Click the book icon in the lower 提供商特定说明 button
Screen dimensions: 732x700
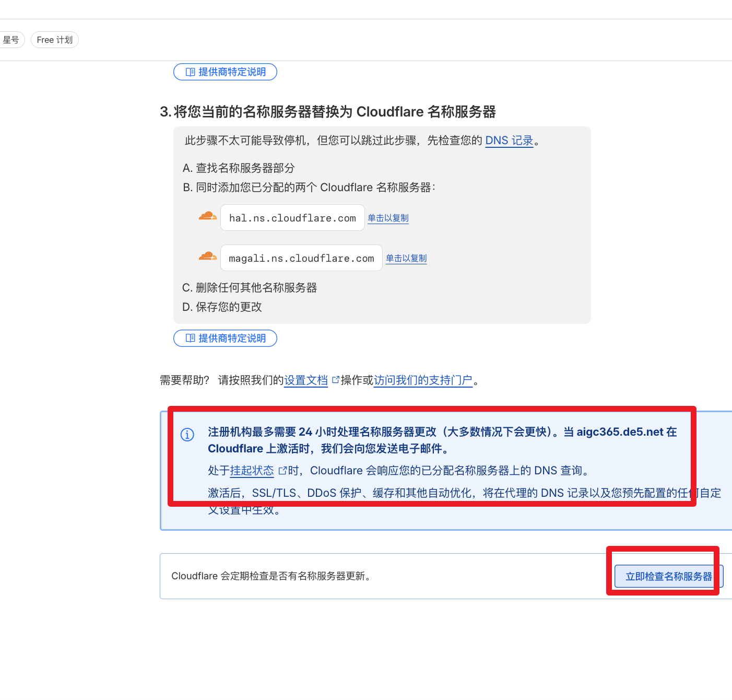[191, 339]
